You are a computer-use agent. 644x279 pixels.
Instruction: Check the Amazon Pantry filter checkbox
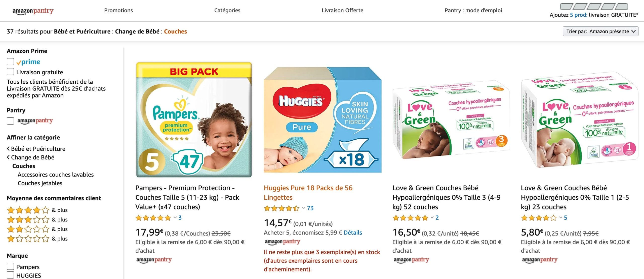tap(10, 121)
